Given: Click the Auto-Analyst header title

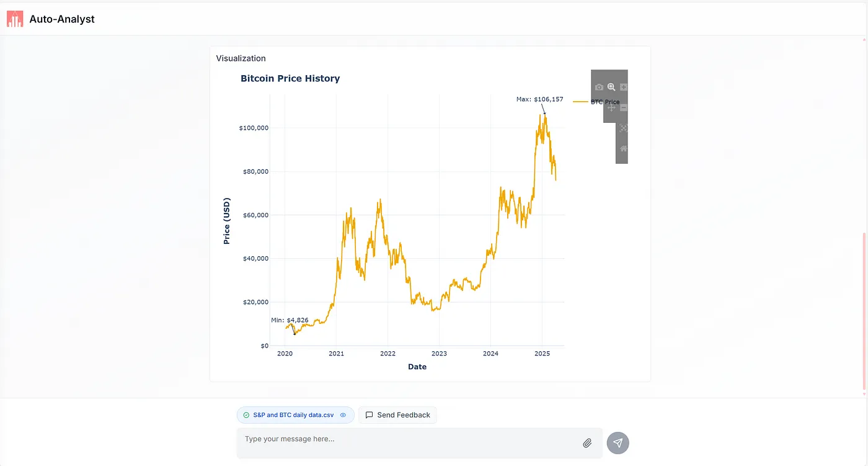Looking at the screenshot, I should pos(62,19).
